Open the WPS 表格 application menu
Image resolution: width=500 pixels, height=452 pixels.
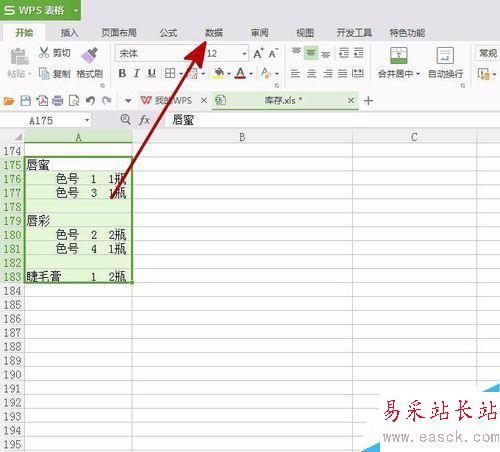point(40,10)
